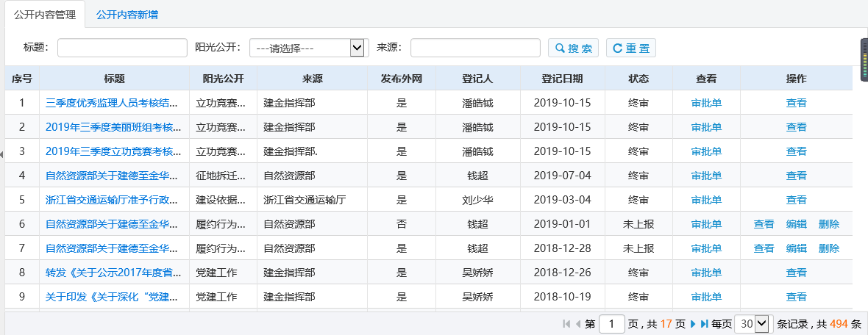Open 审批单 for row 1
This screenshot has width=868, height=335.
click(x=706, y=103)
